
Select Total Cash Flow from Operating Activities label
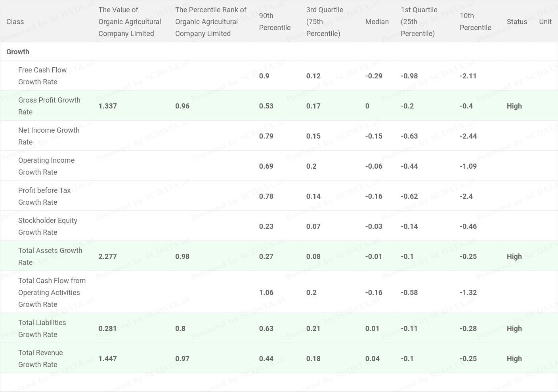(52, 293)
